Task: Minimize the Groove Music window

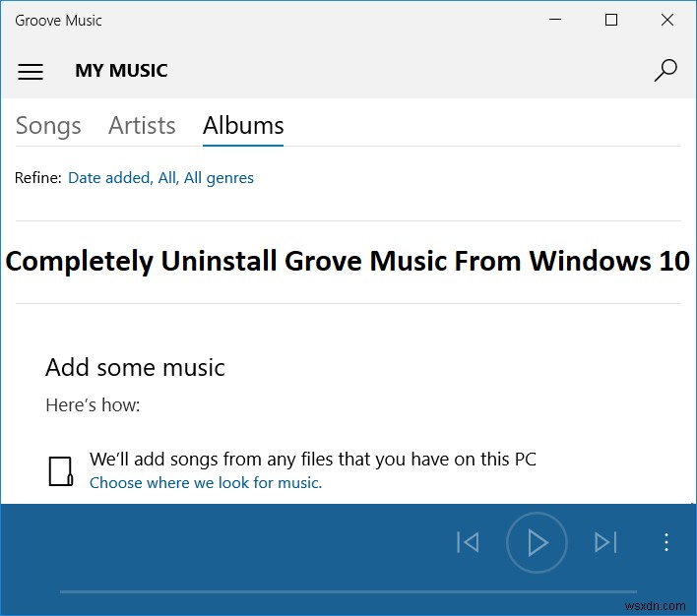Action: [555, 20]
